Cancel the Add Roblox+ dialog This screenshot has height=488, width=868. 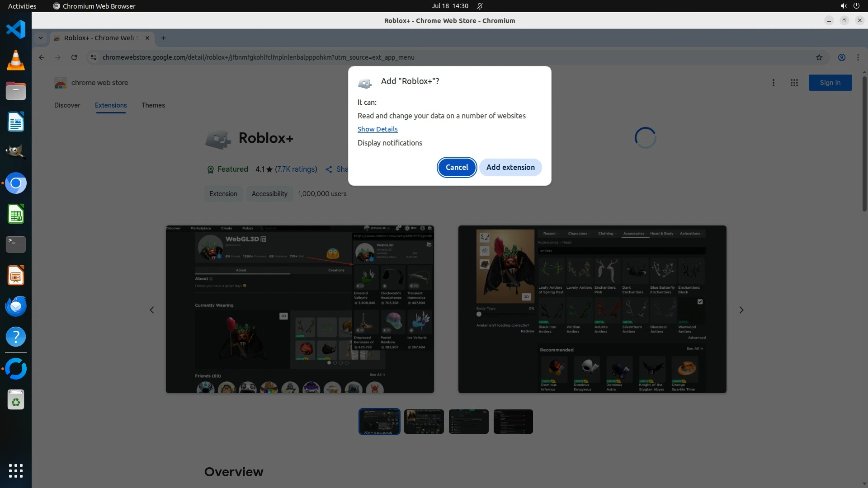(457, 167)
